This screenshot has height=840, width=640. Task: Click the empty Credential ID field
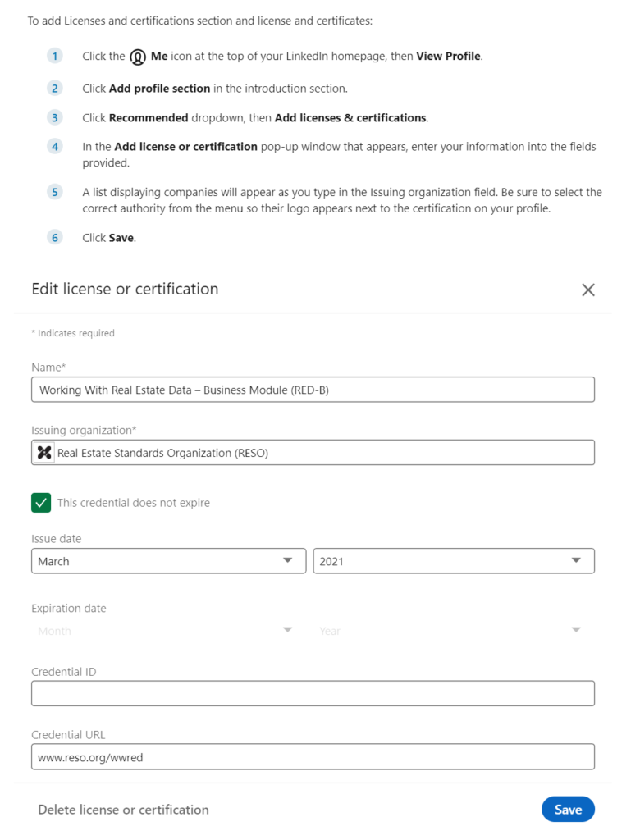(312, 694)
